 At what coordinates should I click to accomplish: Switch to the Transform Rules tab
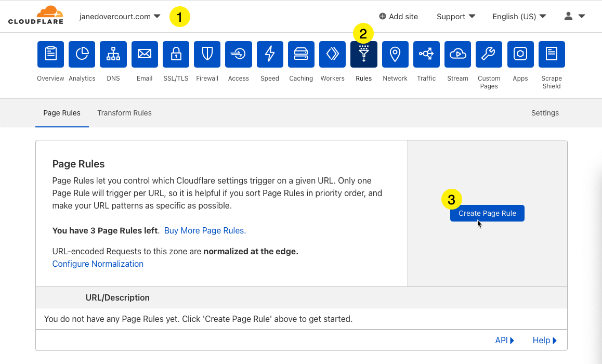pos(124,113)
